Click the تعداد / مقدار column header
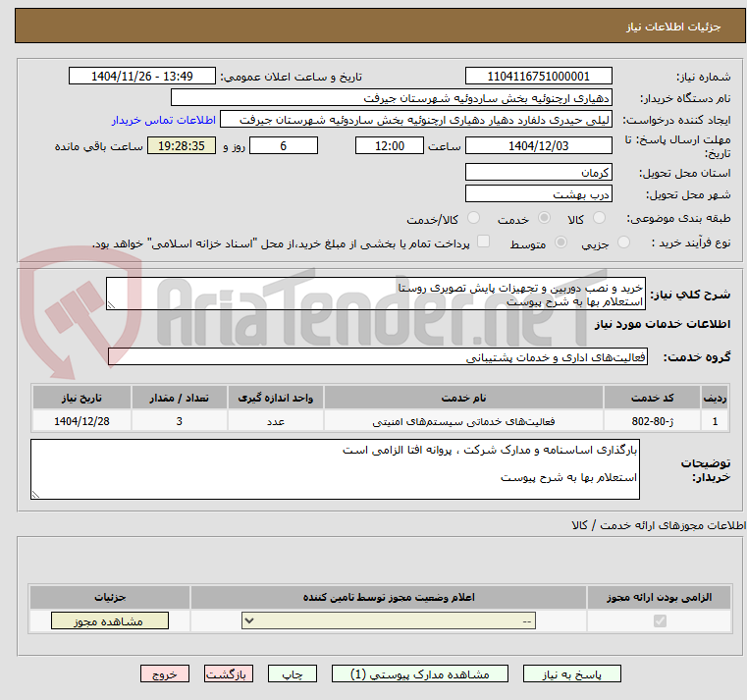The image size is (747, 700). pos(179,398)
